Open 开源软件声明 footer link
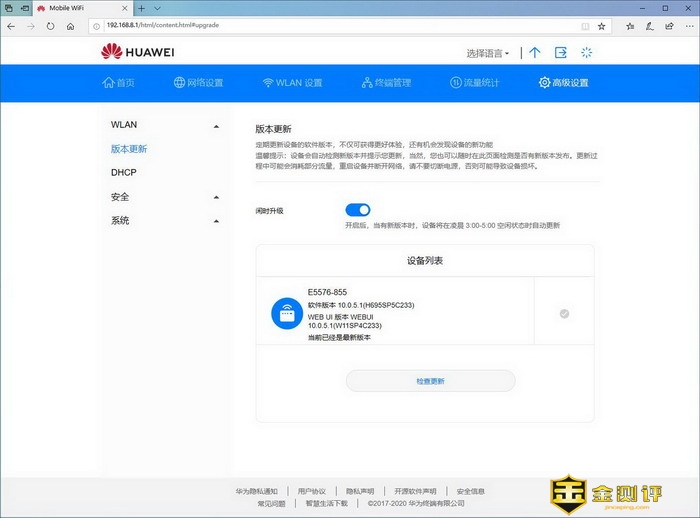Viewport: 700px width, 518px height. tap(415, 491)
